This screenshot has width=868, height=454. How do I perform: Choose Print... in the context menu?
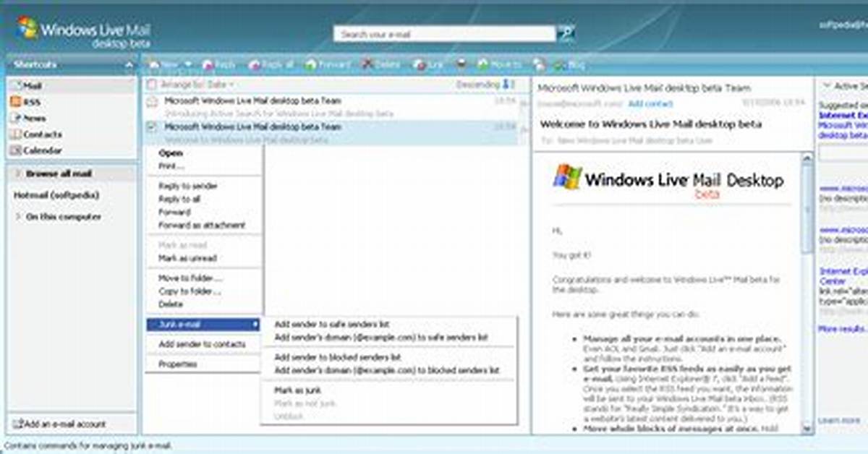[171, 166]
